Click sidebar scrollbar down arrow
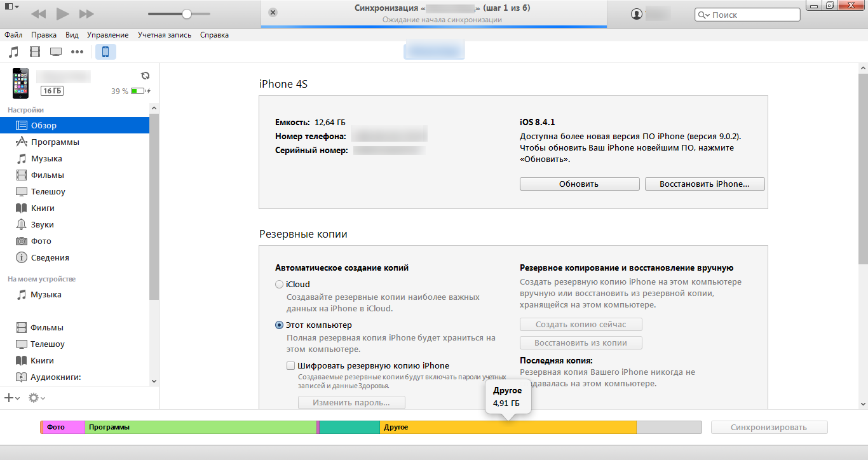Screen dimensions: 868x460 click(x=154, y=381)
